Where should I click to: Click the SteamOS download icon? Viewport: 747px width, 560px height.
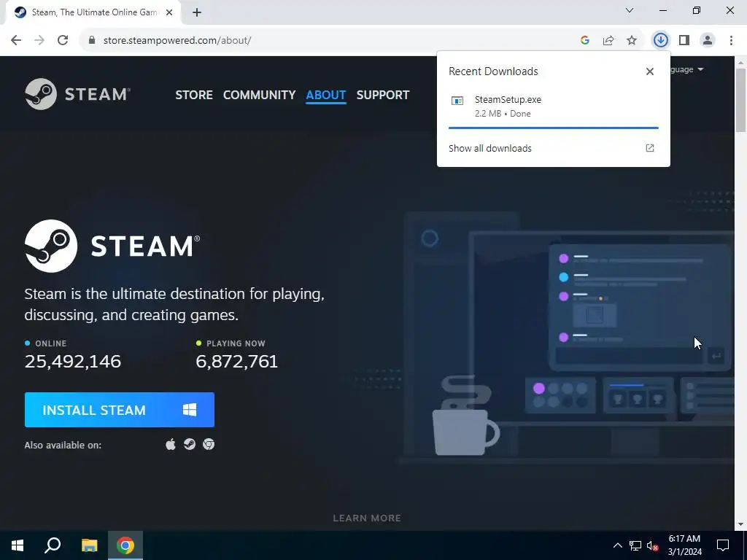[190, 444]
